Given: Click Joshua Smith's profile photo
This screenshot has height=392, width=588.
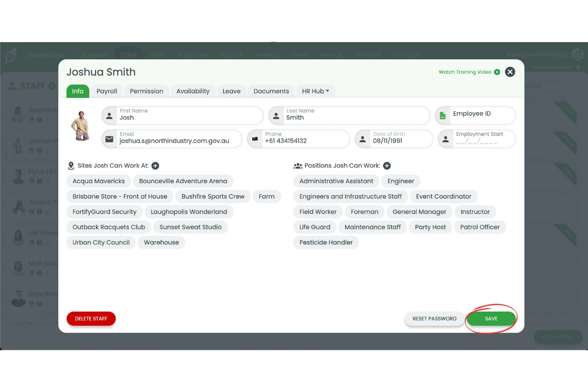Looking at the screenshot, I should point(81,125).
